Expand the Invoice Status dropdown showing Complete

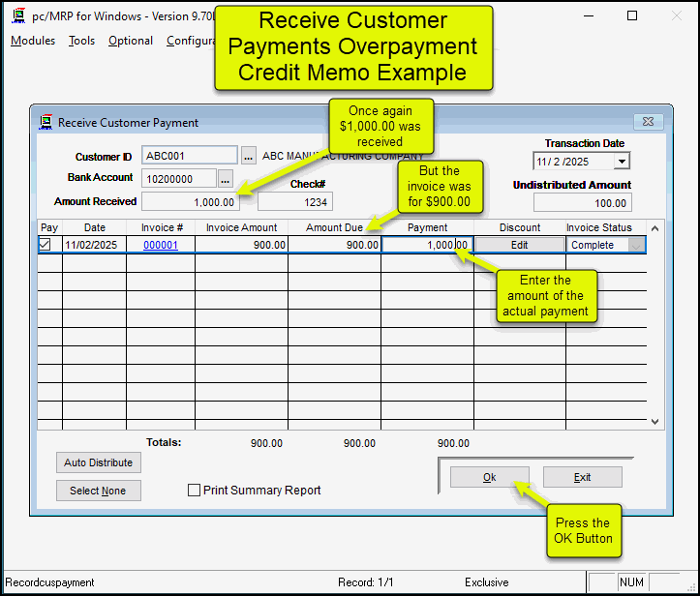[637, 246]
